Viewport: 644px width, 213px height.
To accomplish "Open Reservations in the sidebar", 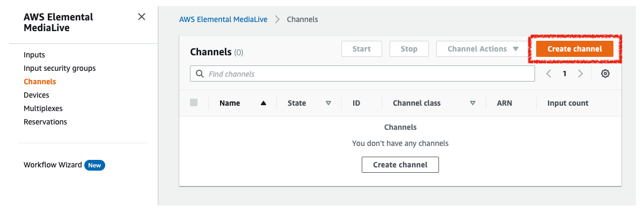I will click(x=45, y=122).
